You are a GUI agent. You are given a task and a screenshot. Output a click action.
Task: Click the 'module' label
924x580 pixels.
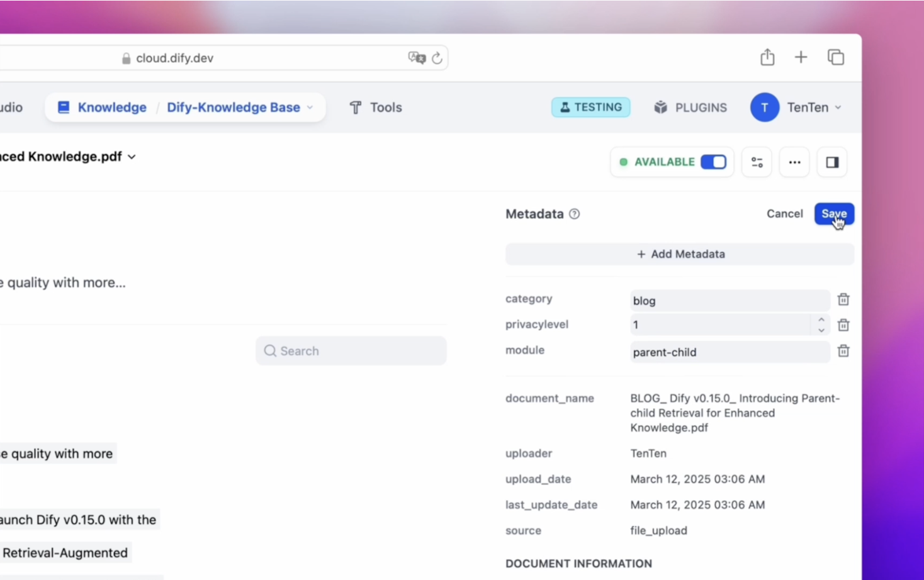pyautogui.click(x=525, y=350)
